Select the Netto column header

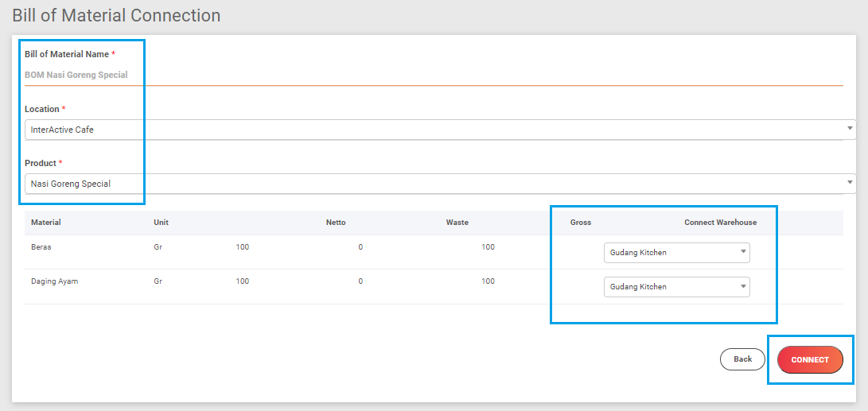[x=336, y=223]
